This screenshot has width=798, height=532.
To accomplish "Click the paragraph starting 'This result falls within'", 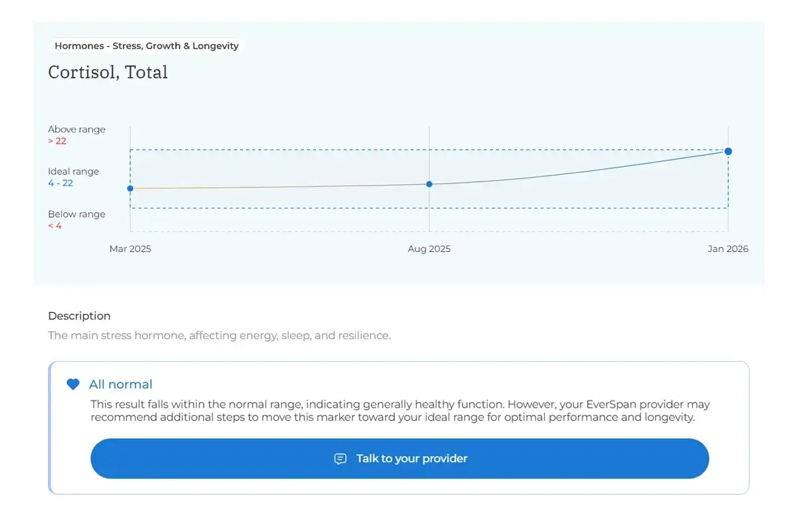I will pyautogui.click(x=401, y=411).
